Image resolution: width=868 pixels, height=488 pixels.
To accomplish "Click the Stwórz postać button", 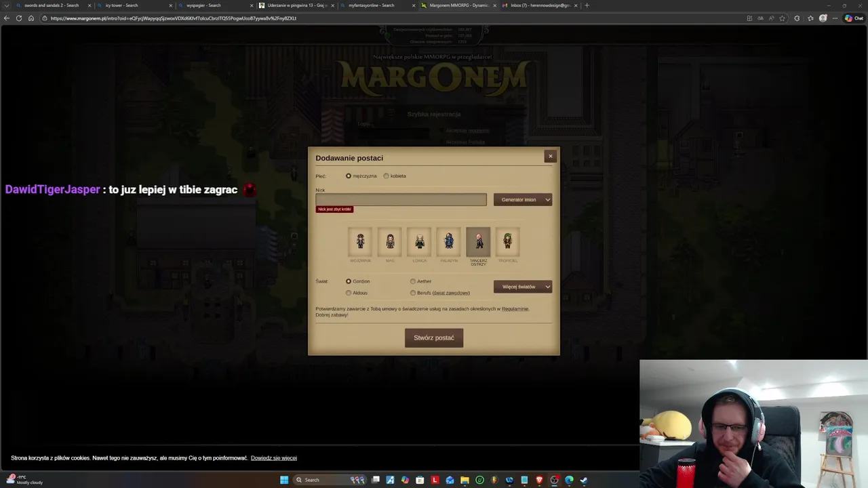I will 434,338.
